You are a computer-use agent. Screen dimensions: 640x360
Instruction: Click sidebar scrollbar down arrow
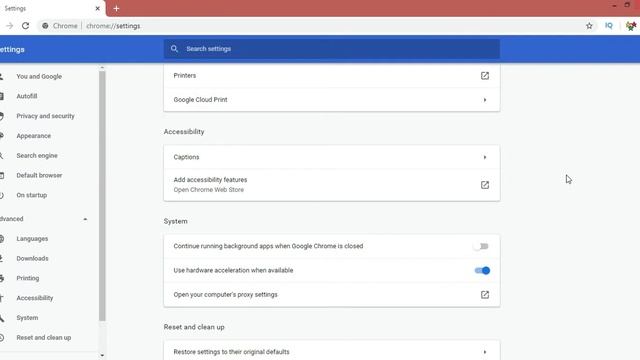(x=102, y=356)
